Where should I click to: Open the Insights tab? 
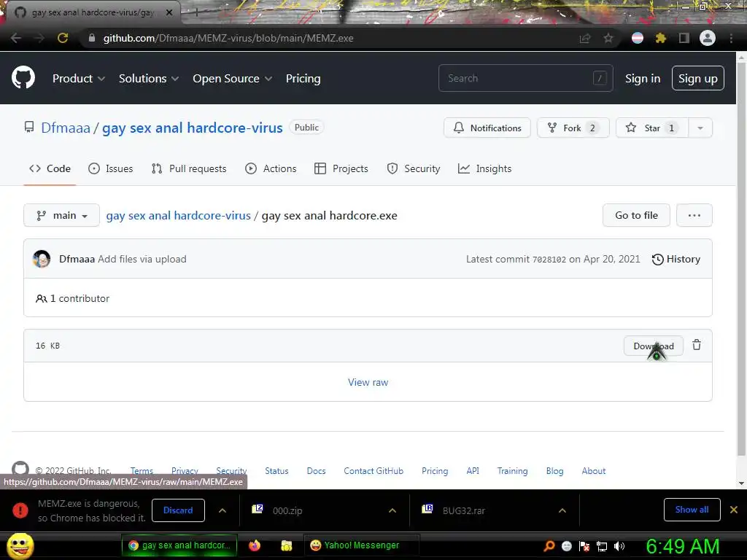click(x=484, y=168)
